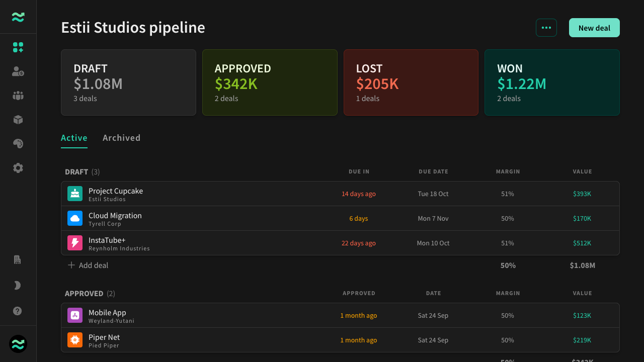Click the Mon 7 Nov date
Screen dimensions: 644x362
pos(433,218)
